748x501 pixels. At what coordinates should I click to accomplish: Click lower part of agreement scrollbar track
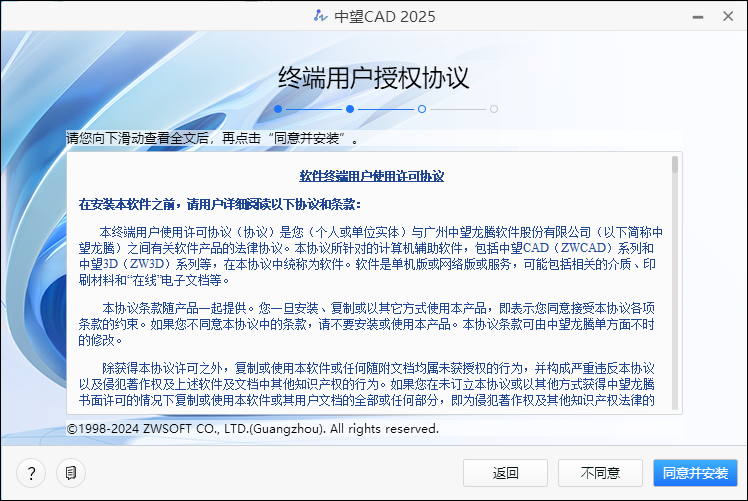tap(675, 334)
